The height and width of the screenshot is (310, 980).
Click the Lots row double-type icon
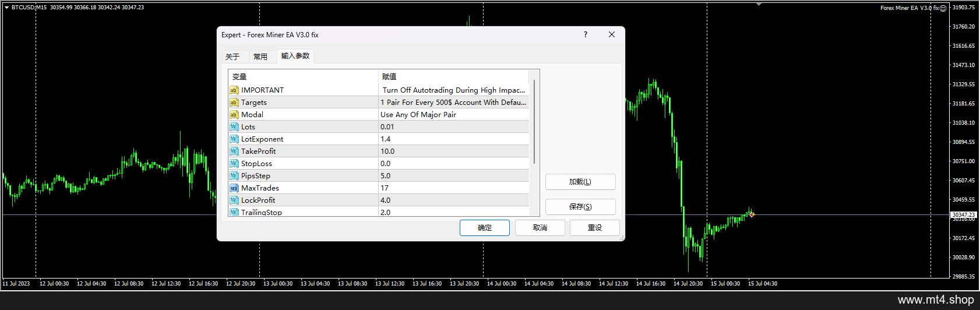(234, 127)
